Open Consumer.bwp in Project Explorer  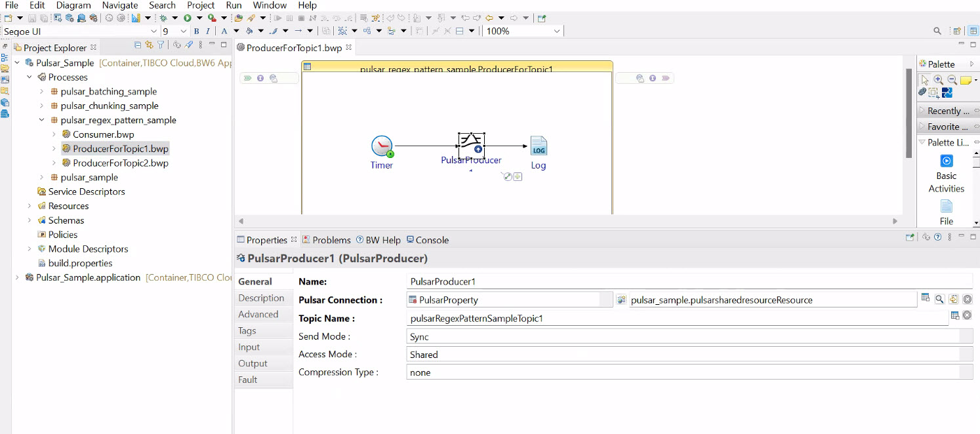pos(103,134)
